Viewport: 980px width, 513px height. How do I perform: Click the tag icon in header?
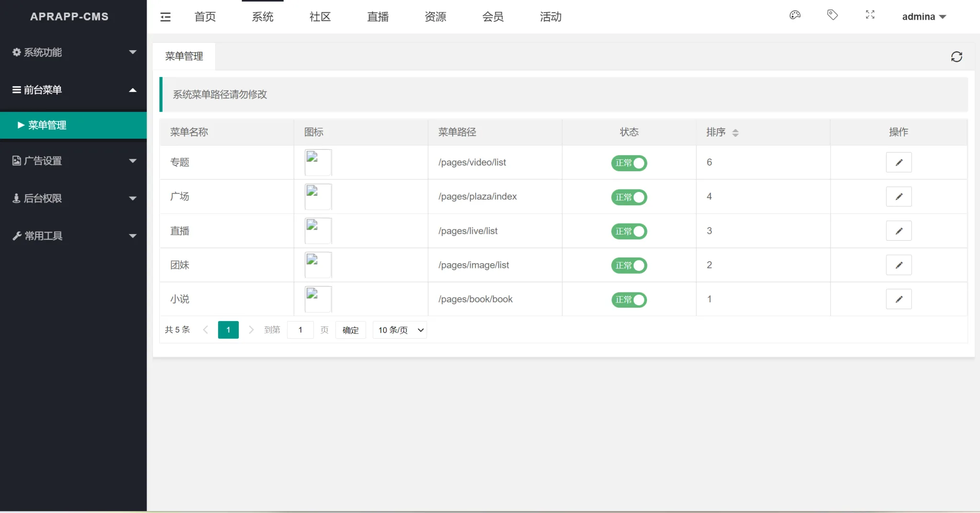coord(833,15)
